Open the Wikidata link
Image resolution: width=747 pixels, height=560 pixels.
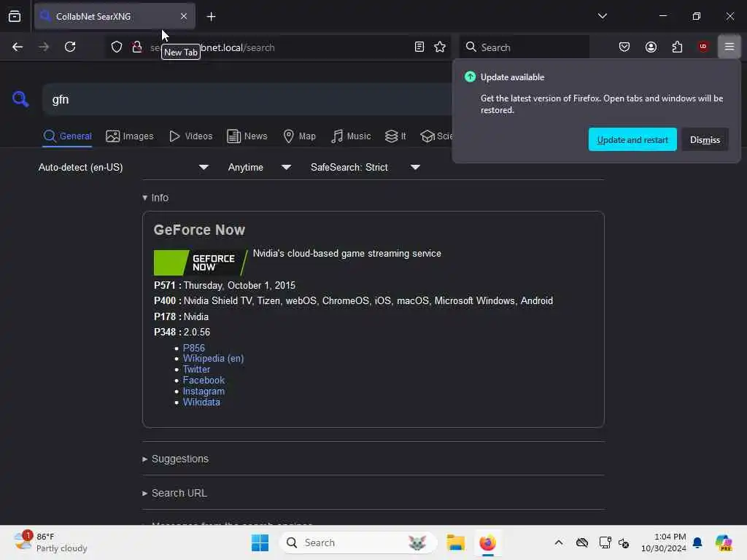coord(201,402)
